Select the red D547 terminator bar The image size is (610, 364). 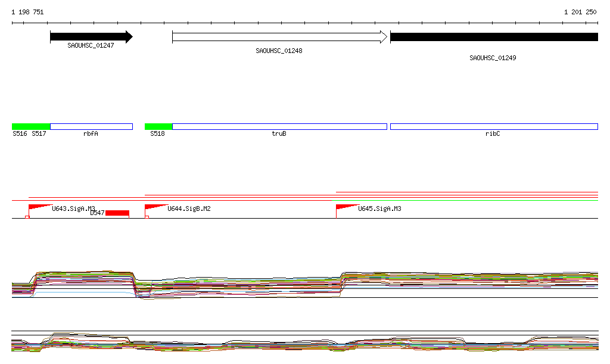tap(117, 213)
